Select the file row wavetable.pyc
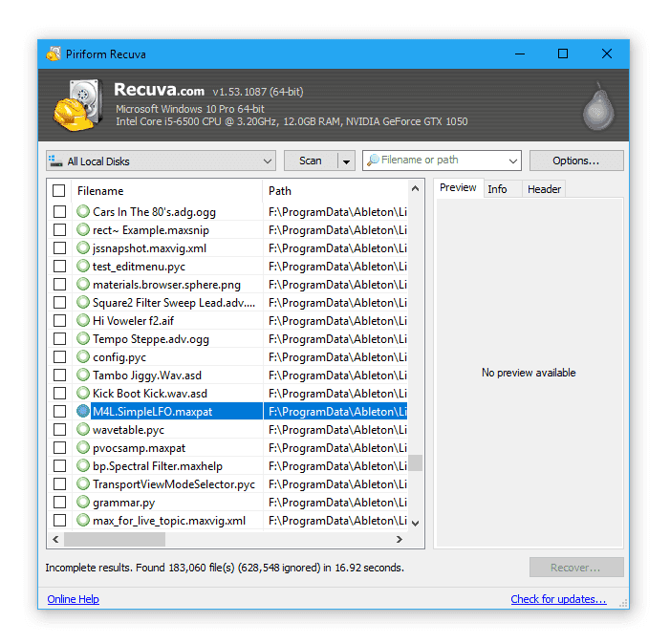670x644 pixels. pyautogui.click(x=227, y=429)
